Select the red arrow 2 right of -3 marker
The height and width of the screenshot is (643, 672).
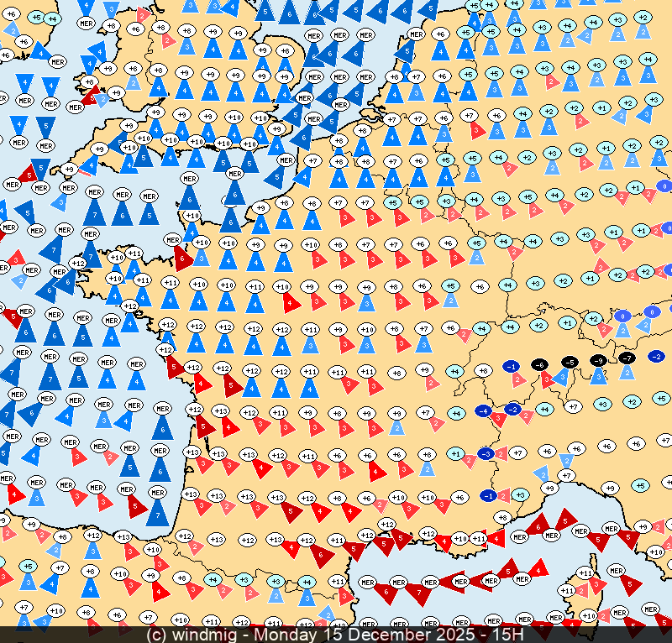pyautogui.click(x=501, y=455)
